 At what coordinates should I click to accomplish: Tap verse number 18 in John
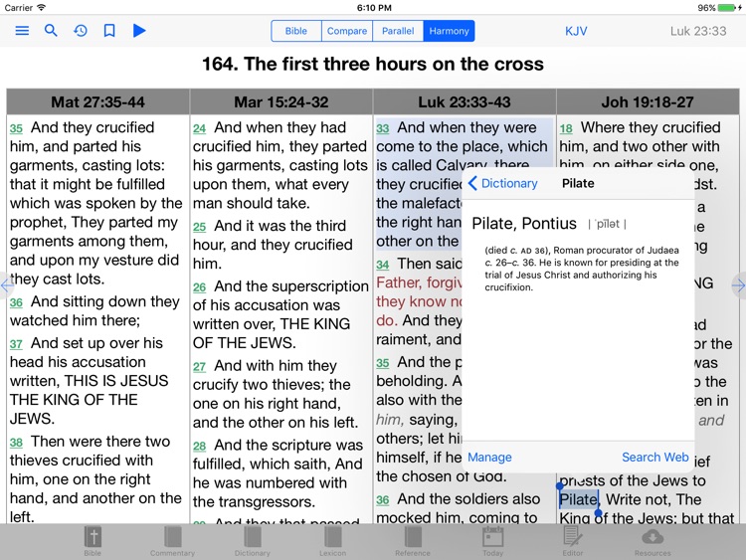(x=566, y=128)
